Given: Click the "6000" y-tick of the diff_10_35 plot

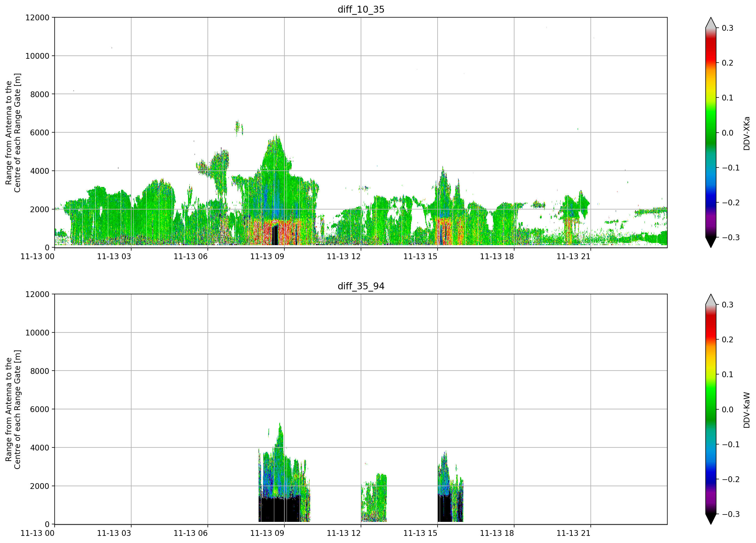Looking at the screenshot, I should 40,133.
